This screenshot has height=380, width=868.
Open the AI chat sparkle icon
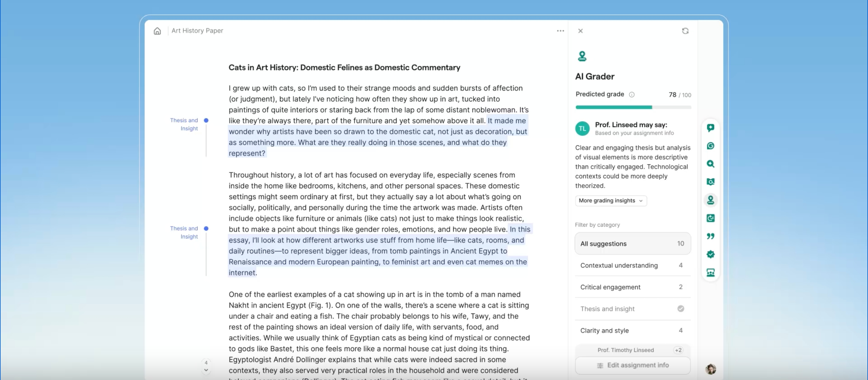pyautogui.click(x=710, y=128)
